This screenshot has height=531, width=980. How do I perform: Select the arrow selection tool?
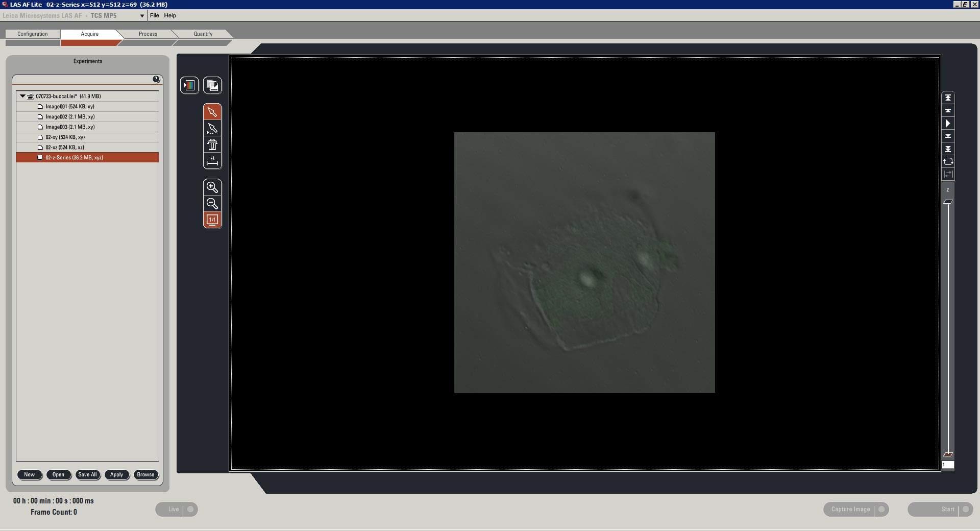(212, 112)
